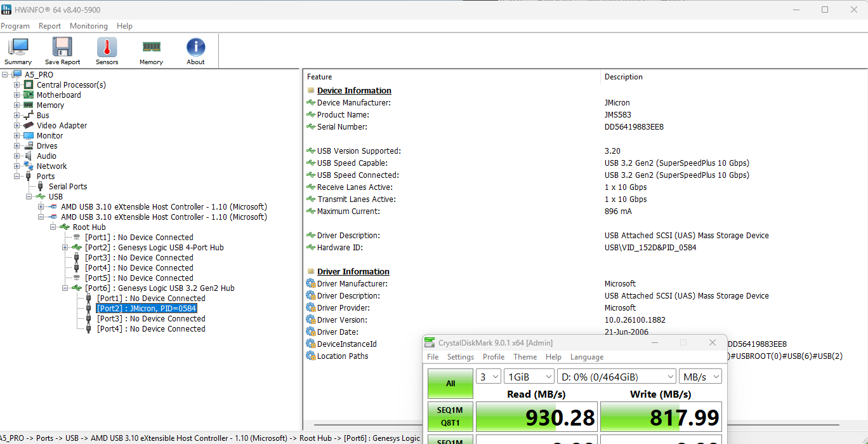868x444 pixels.
Task: Open the test count dropdown showing 3
Action: coord(488,377)
